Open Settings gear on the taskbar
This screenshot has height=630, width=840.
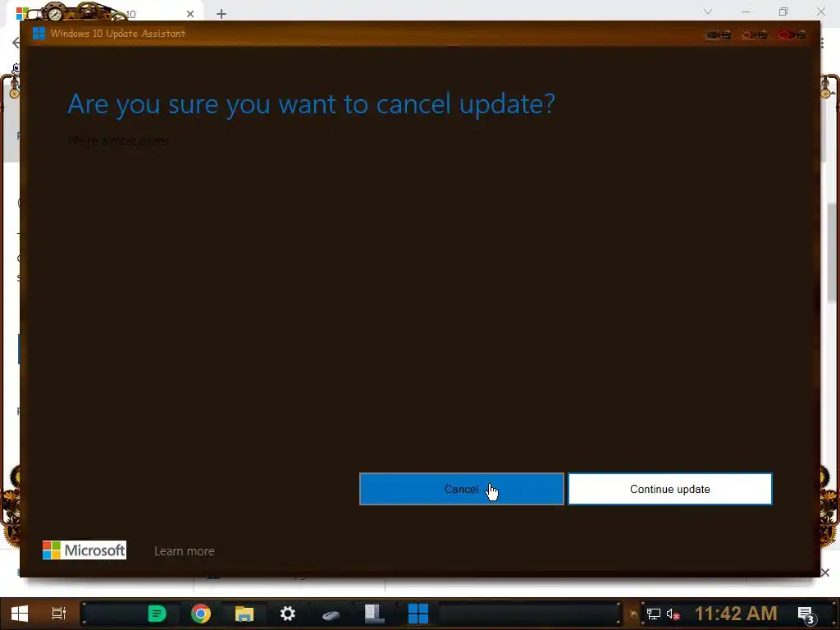coord(288,614)
